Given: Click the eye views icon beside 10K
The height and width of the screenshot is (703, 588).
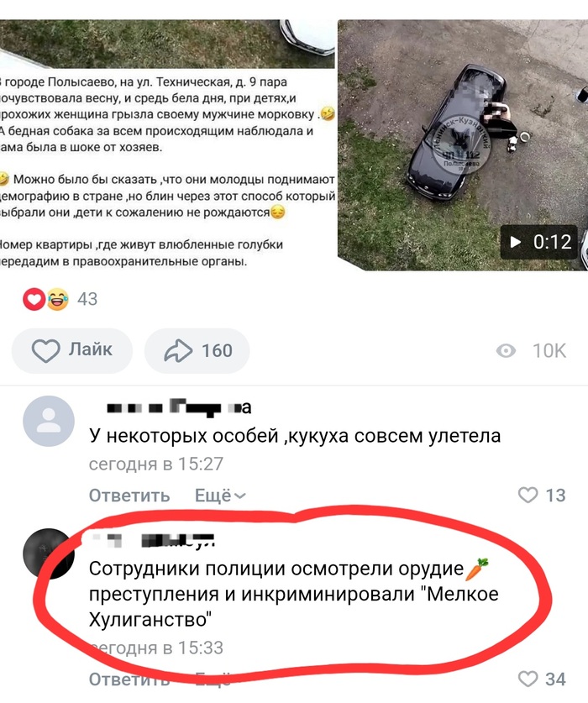Looking at the screenshot, I should tap(506, 350).
